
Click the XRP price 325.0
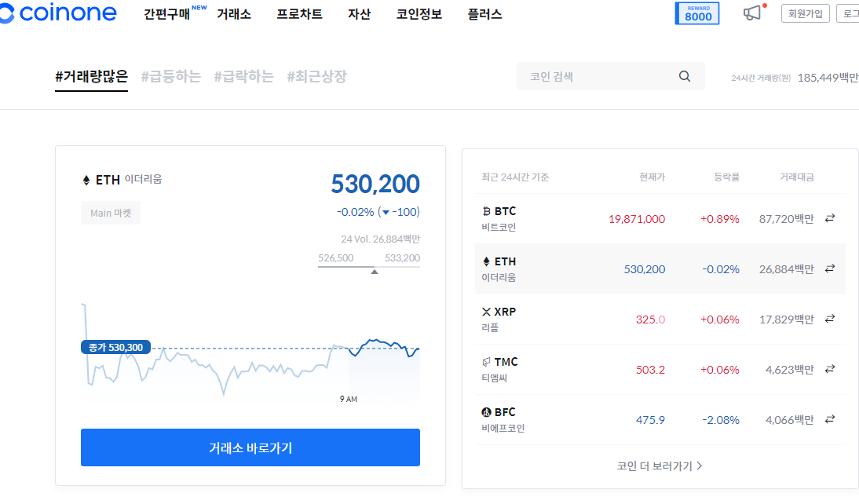tap(650, 320)
